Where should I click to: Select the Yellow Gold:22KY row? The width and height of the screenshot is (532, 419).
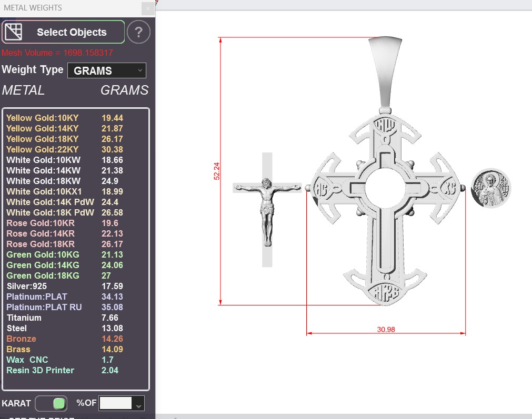65,149
